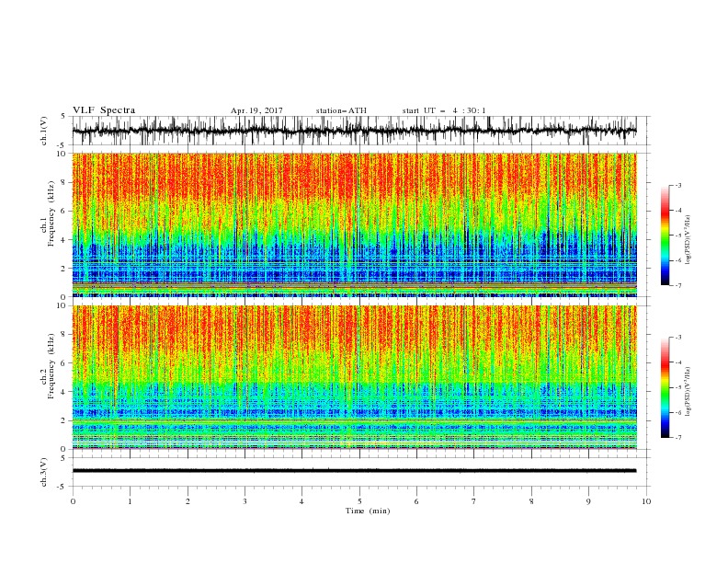Screen dimensions: 728x563
Task: Click time axis tick label "6"
Action: click(416, 501)
